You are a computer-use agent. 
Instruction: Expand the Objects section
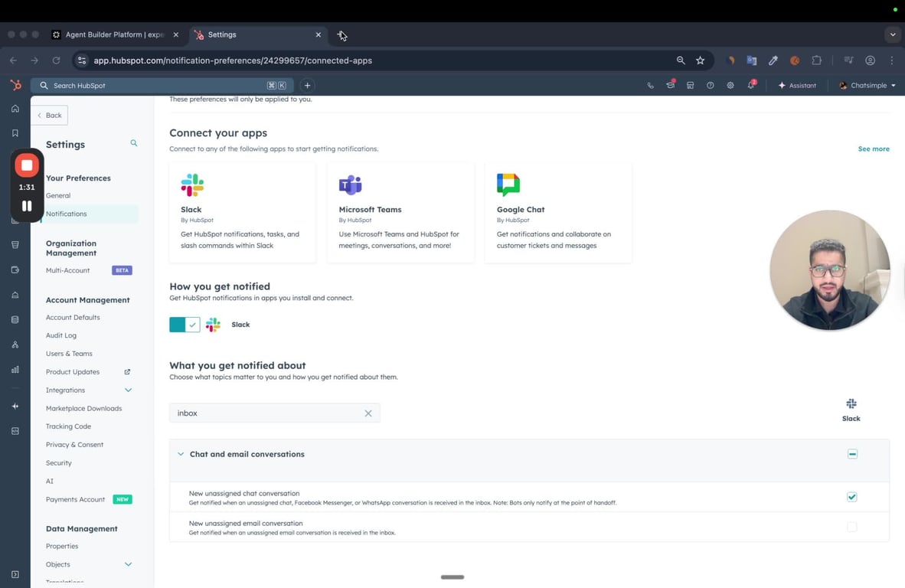[x=128, y=564]
